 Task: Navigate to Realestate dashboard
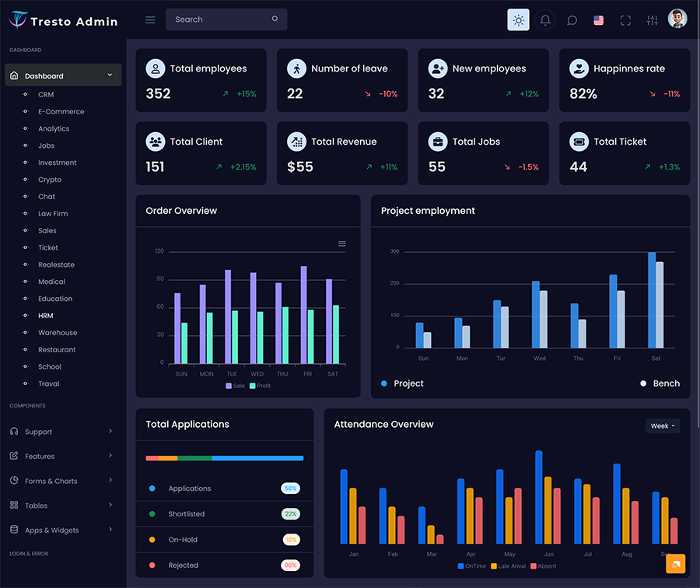tap(56, 264)
